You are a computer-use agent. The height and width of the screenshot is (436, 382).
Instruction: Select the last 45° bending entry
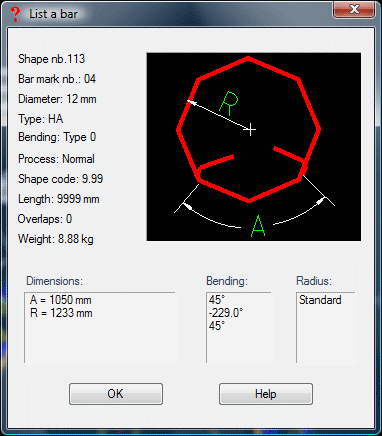[217, 326]
